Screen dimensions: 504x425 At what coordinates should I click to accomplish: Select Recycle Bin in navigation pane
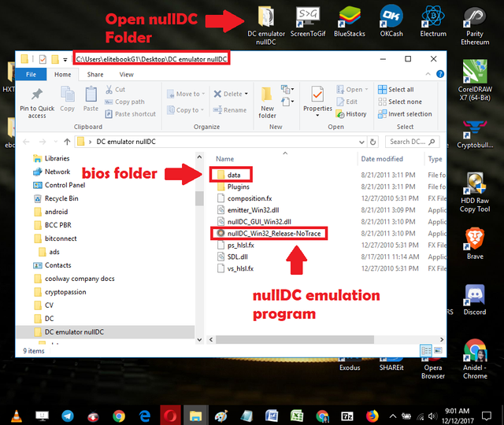[56, 198]
